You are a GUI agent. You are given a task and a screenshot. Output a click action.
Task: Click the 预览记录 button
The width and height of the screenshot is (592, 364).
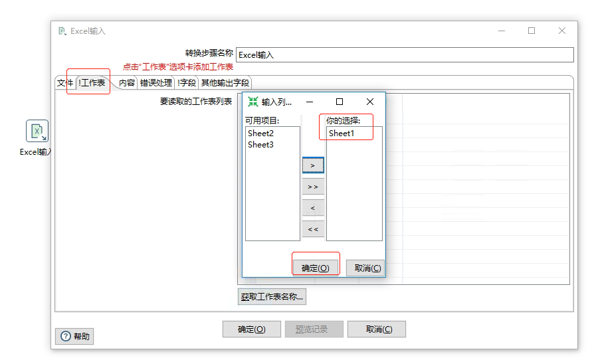[x=314, y=329]
